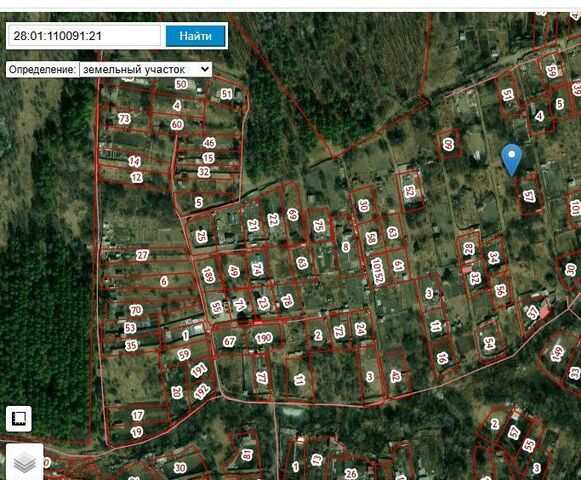The image size is (581, 480).
Task: Click the Найти search button
Action: [x=195, y=36]
